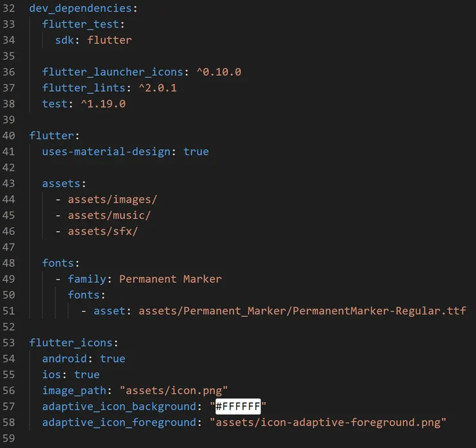Click the "assets/icon.png" image path string

tap(174, 390)
